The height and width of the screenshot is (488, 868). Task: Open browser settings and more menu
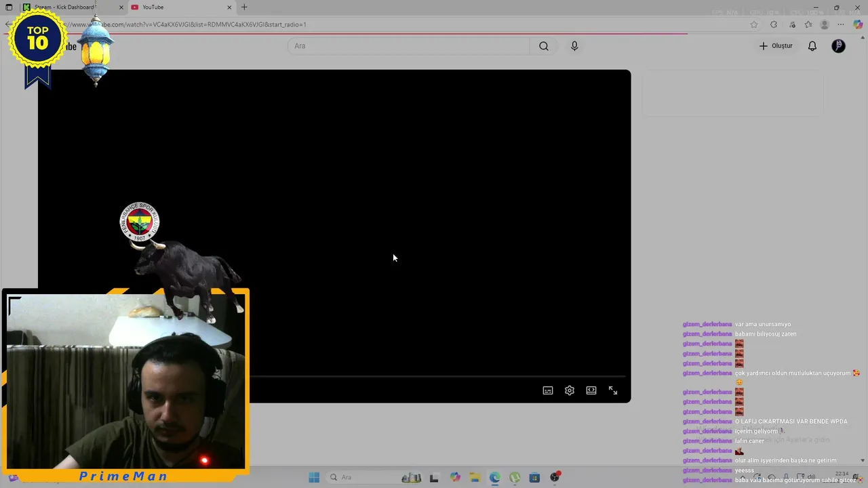click(x=841, y=24)
